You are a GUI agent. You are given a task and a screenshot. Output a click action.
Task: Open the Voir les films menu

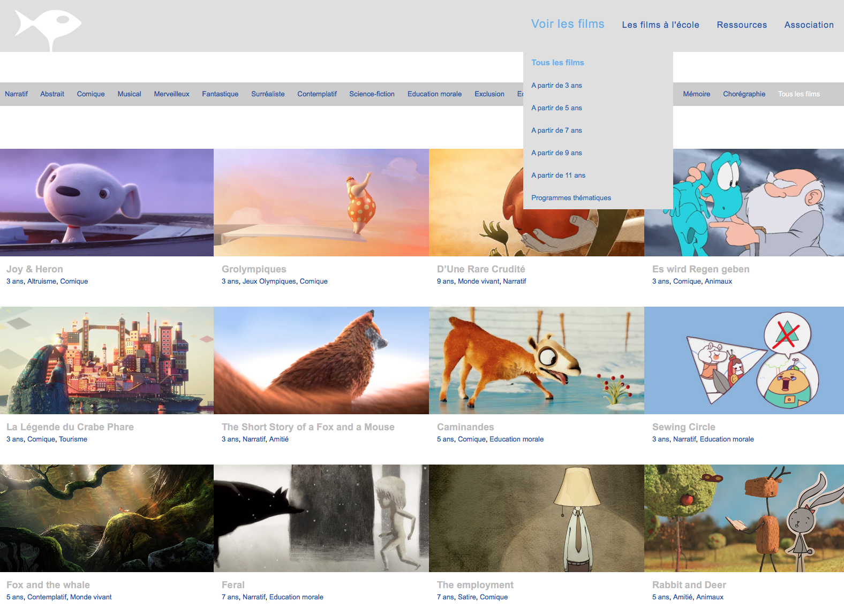point(567,24)
